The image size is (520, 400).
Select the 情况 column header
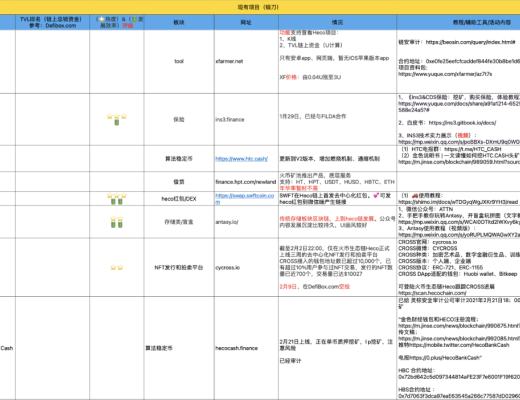pyautogui.click(x=337, y=22)
